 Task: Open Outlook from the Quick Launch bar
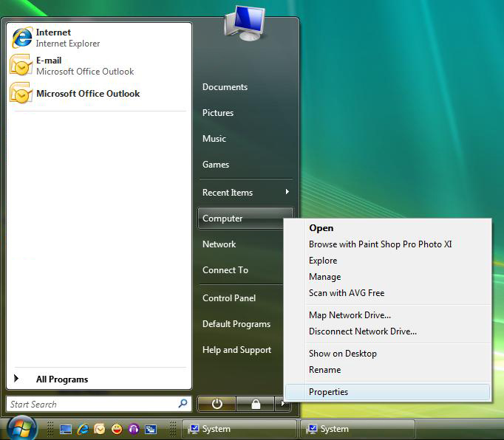[x=100, y=429]
